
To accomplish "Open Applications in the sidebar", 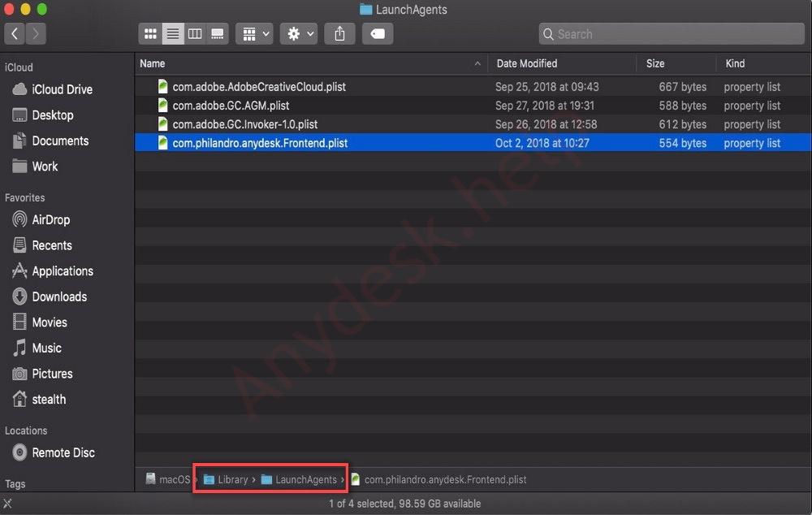I will pyautogui.click(x=62, y=271).
